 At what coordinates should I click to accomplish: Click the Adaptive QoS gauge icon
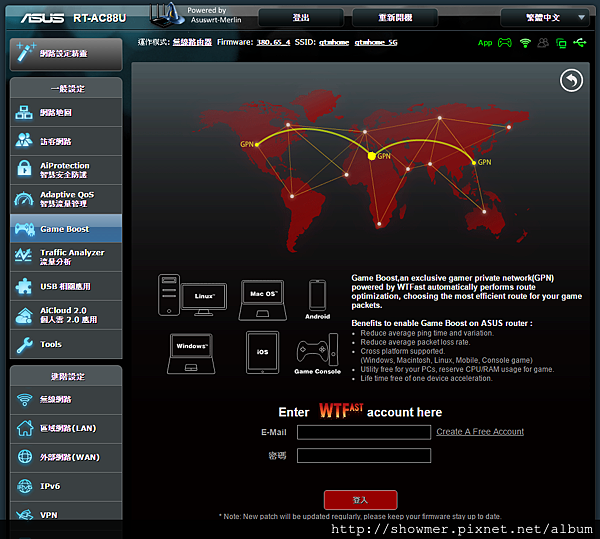(24, 199)
